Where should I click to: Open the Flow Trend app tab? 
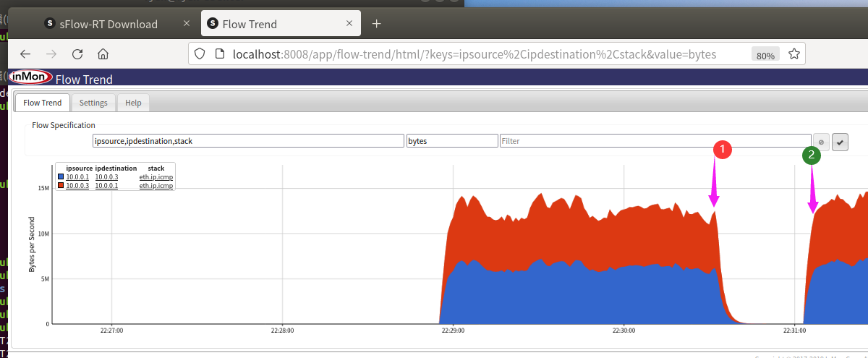(43, 103)
